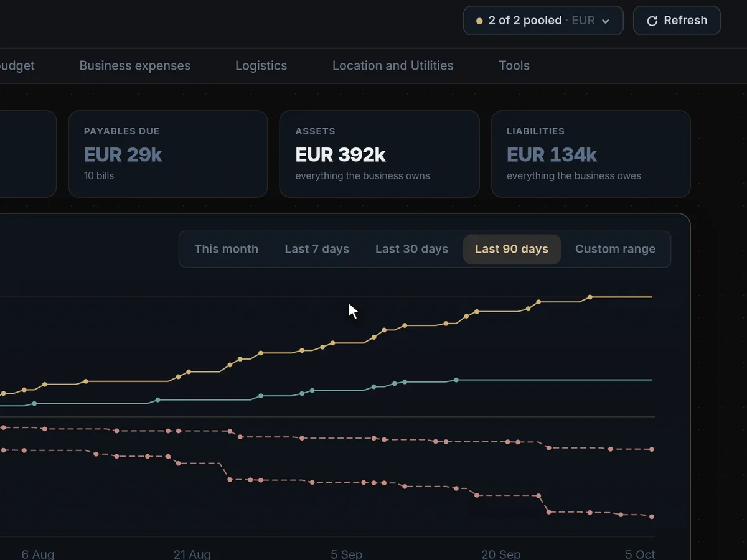
Task: Click the 10 bills text
Action: pos(99,175)
